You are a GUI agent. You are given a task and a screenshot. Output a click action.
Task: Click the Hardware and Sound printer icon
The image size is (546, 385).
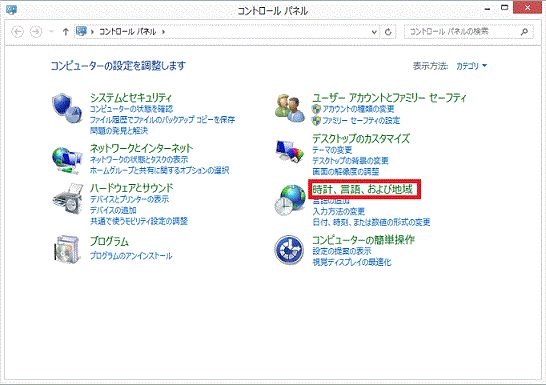[x=68, y=199]
